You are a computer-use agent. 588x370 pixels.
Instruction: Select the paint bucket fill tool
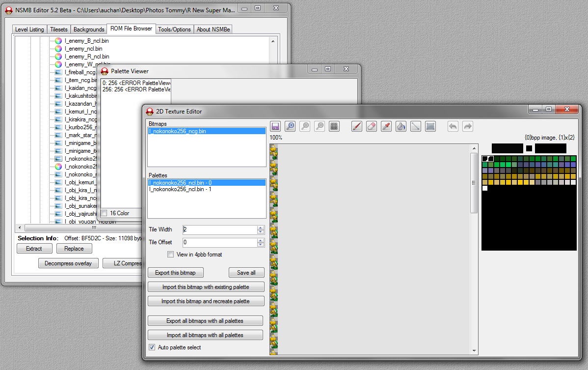[401, 126]
